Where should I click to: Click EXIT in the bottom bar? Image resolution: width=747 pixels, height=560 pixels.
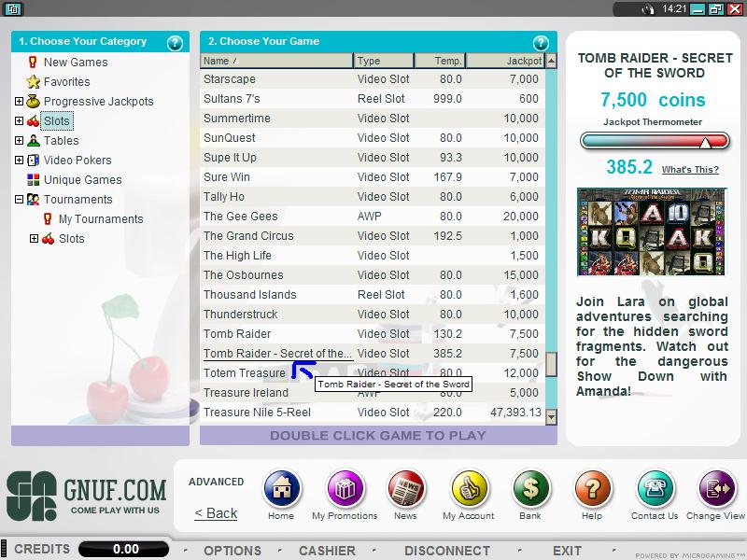[567, 551]
